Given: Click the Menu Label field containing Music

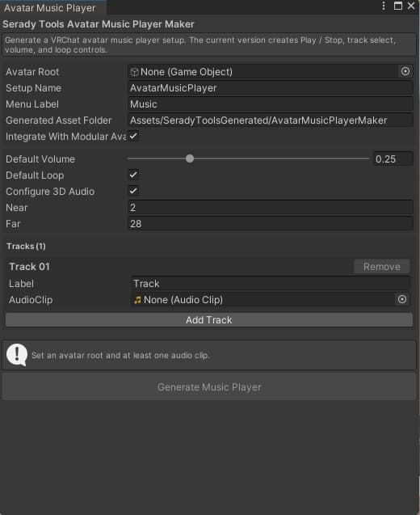Looking at the screenshot, I should (271, 104).
